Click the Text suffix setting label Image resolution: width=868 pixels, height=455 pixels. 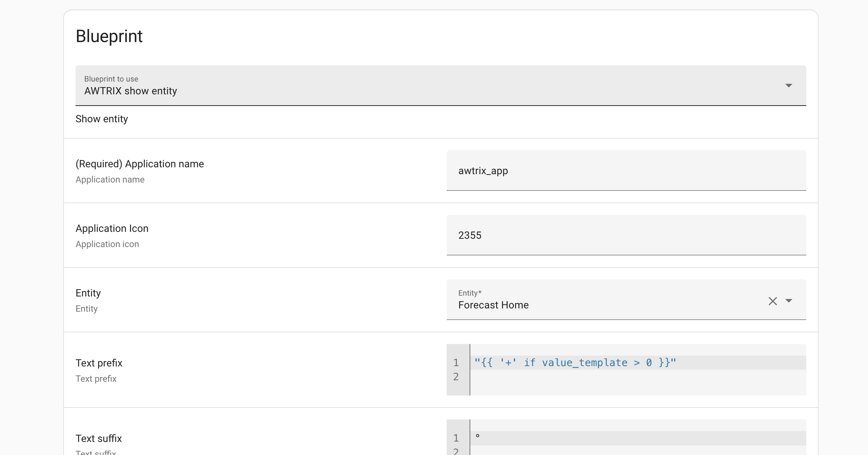[98, 439]
